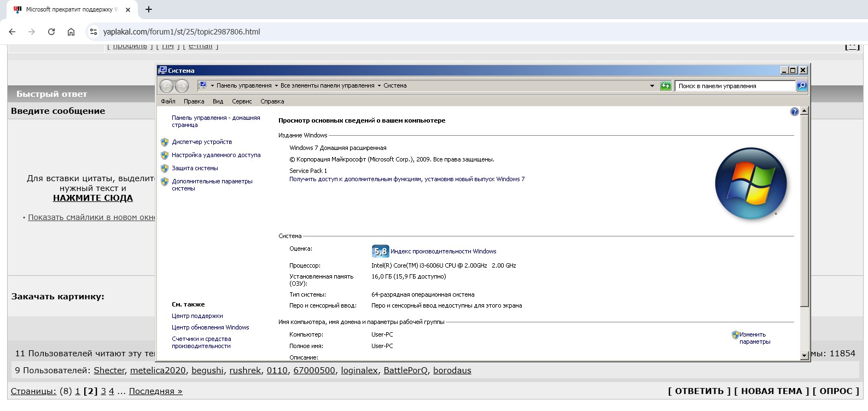Expand the arrow before Панель управления breadcrumb
This screenshot has height=411, width=868.
point(212,85)
